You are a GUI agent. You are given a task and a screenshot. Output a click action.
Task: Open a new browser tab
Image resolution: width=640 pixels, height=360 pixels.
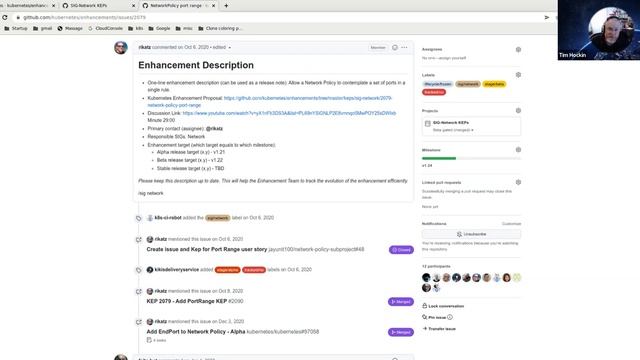(226, 6)
